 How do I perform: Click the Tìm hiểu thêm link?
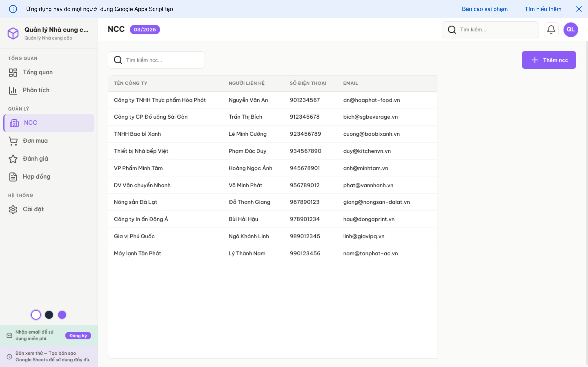(x=543, y=9)
